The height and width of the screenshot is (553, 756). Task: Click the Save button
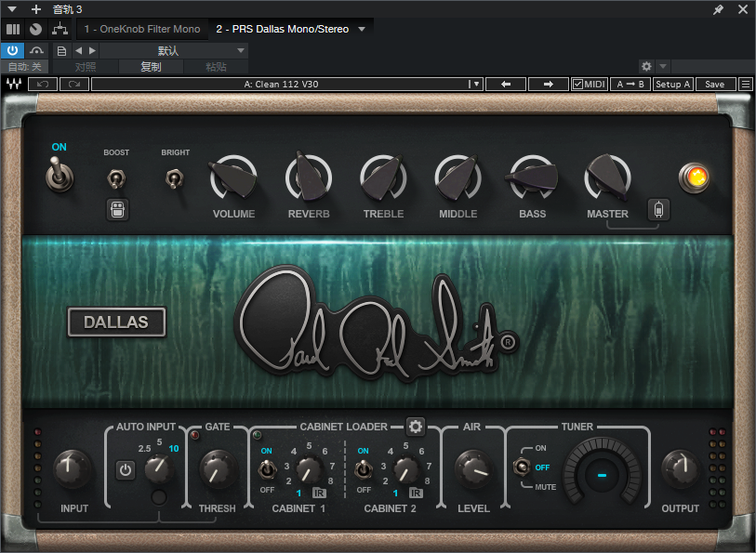(715, 84)
